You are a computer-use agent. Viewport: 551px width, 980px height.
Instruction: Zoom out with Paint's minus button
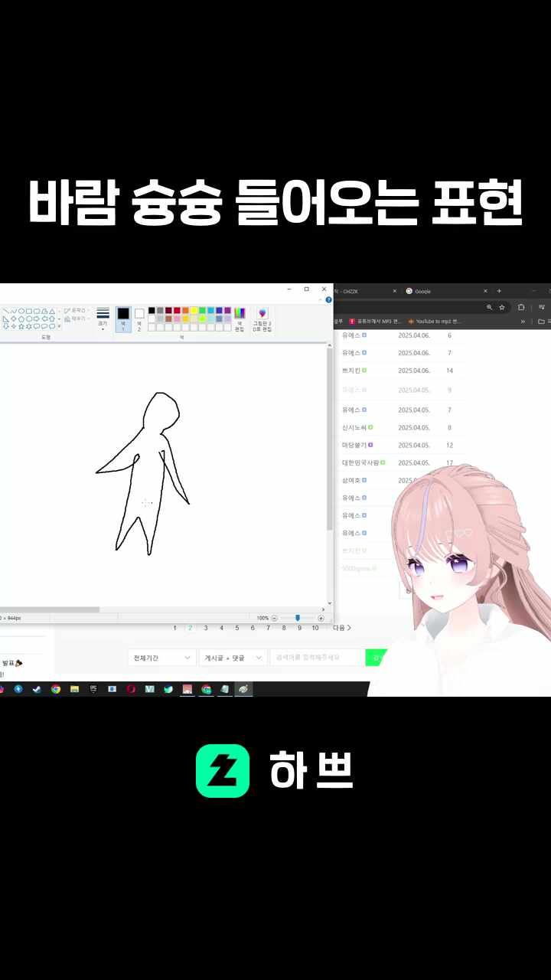coord(275,618)
